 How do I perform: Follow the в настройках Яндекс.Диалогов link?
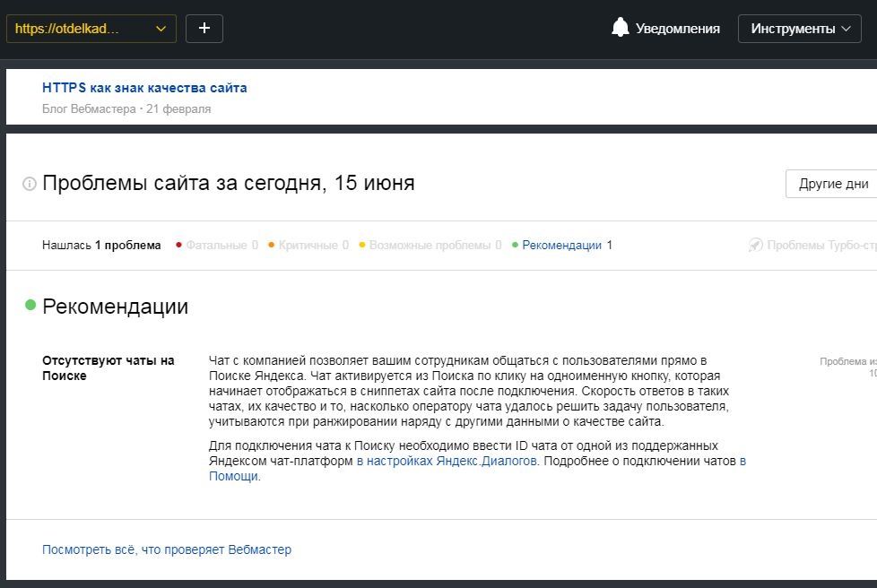coord(447,461)
